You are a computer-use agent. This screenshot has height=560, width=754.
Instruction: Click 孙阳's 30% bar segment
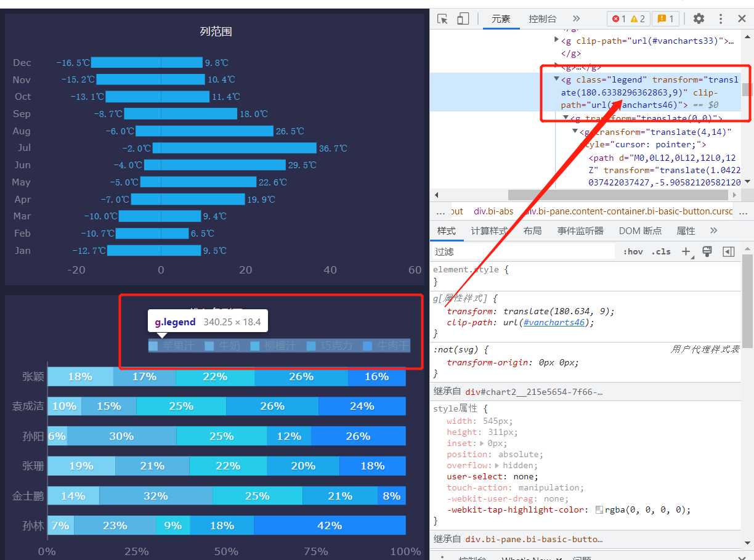pos(121,436)
